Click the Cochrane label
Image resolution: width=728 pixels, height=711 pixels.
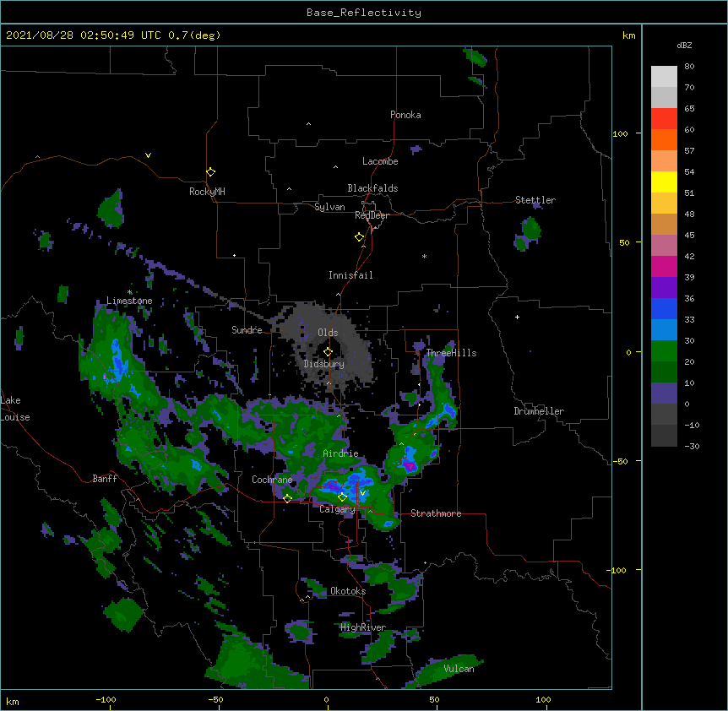[272, 480]
